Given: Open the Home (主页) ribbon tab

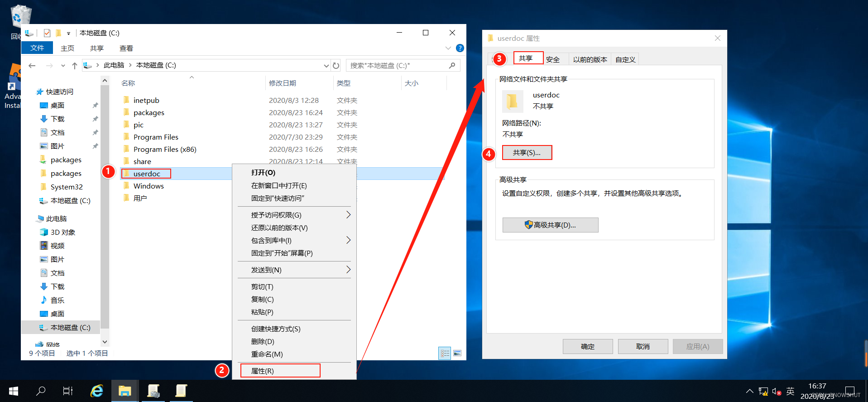Looking at the screenshot, I should point(67,48).
